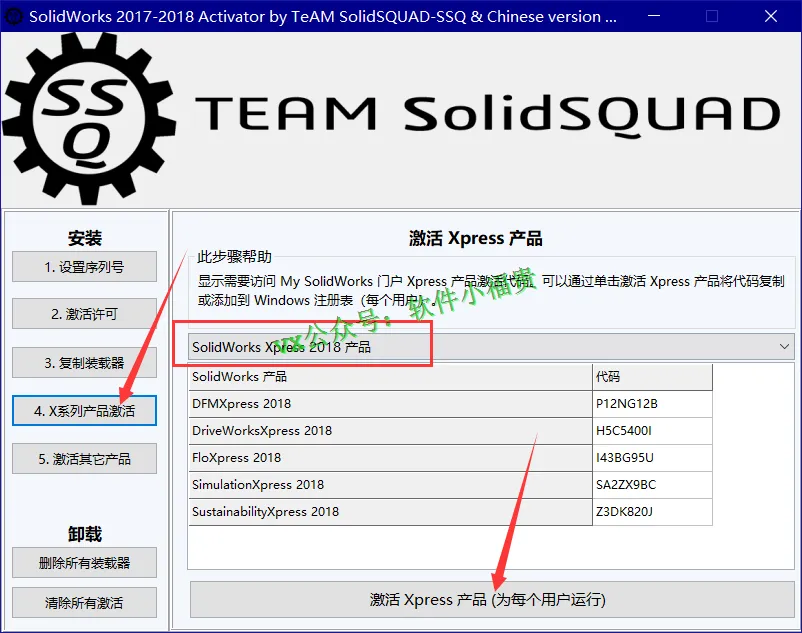Select the DriveWorksXpress 2018 row

pyautogui.click(x=450, y=431)
